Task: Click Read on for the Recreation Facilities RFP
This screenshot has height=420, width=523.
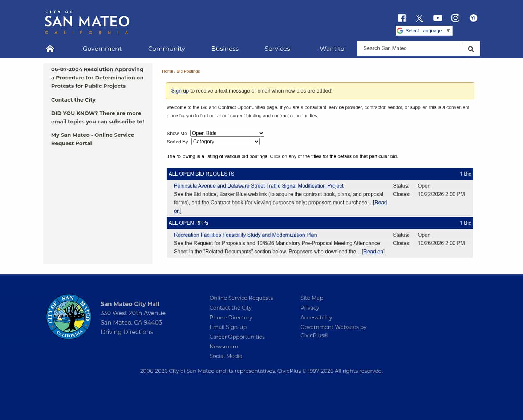Action: pos(373,252)
